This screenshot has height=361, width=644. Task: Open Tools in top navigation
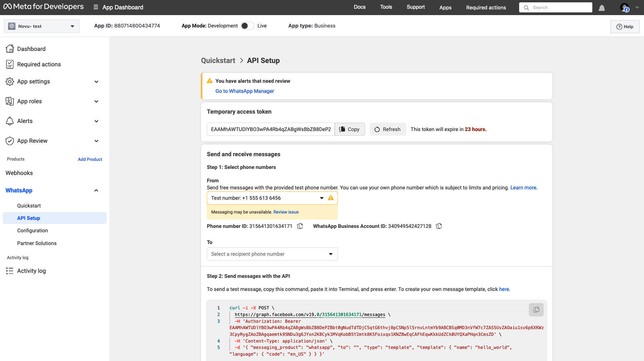[386, 7]
